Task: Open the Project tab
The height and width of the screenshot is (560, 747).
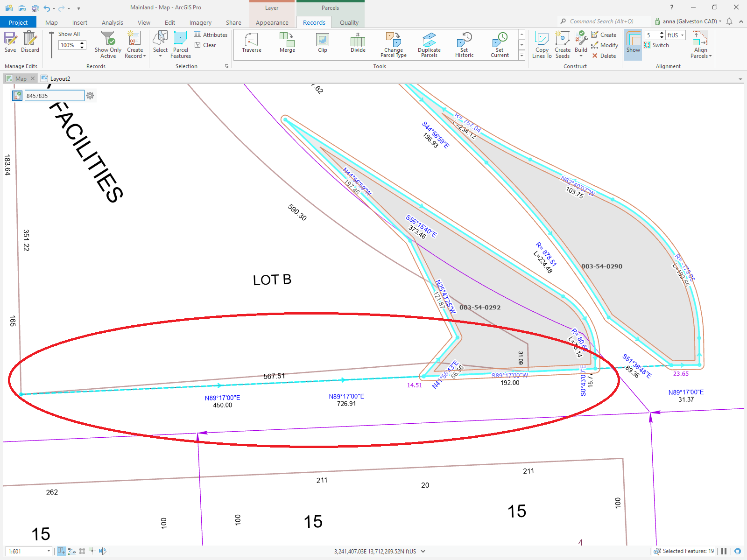Action: coord(18,22)
